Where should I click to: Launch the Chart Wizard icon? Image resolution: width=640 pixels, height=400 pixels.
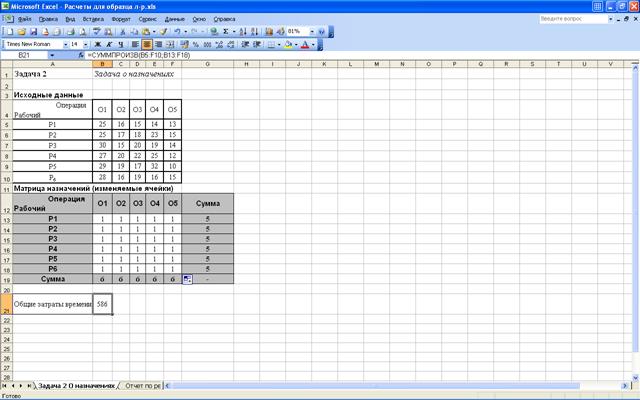click(269, 31)
